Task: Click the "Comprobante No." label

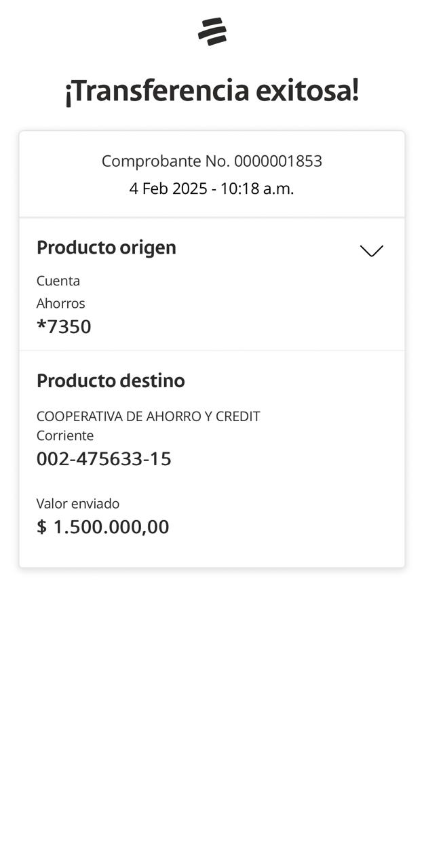Action: coord(166,161)
